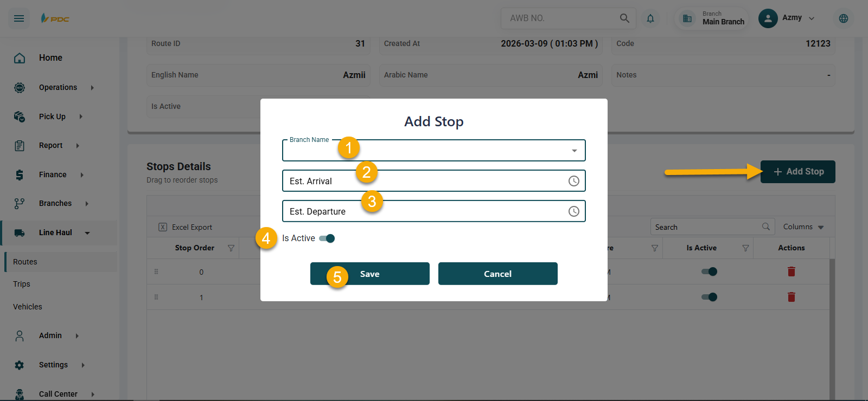Expand the Admin menu arrow

[77, 336]
